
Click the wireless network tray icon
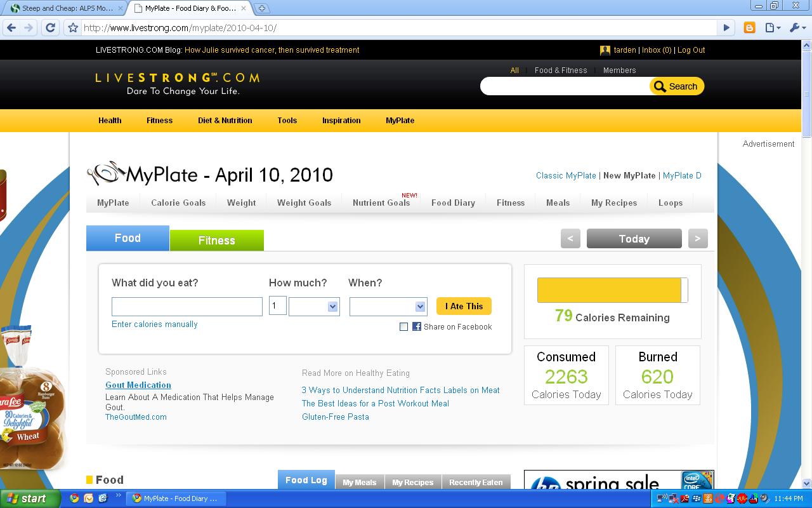click(662, 498)
